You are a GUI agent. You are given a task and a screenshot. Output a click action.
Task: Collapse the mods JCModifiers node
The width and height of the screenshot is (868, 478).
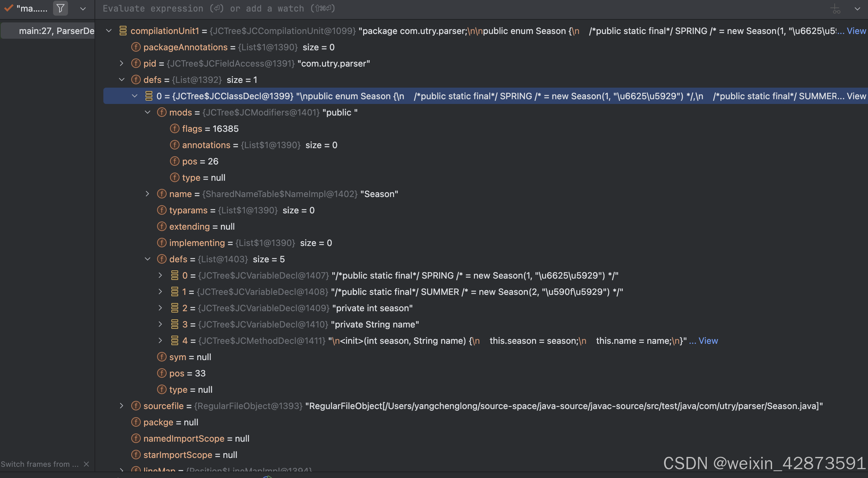coord(148,112)
